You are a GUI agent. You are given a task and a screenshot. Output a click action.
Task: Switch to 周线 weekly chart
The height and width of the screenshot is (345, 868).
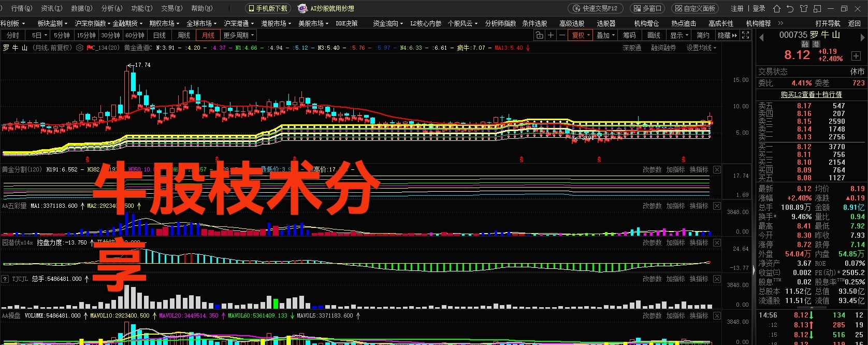pyautogui.click(x=184, y=35)
